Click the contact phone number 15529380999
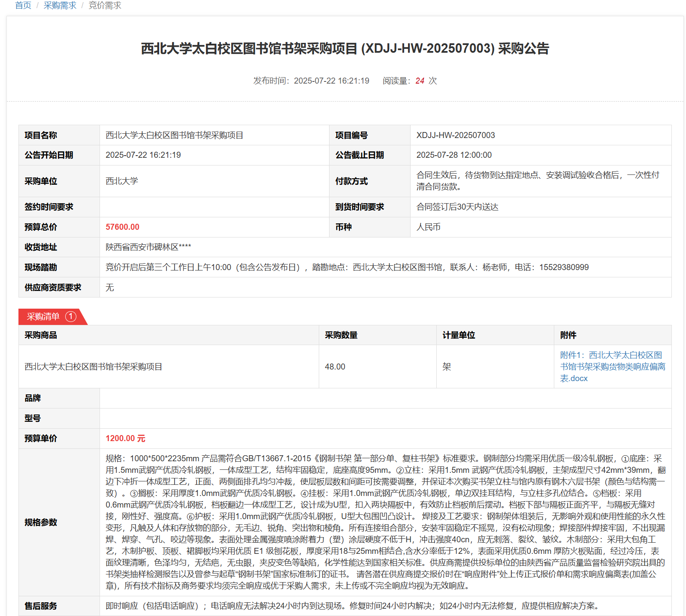 coord(564,267)
